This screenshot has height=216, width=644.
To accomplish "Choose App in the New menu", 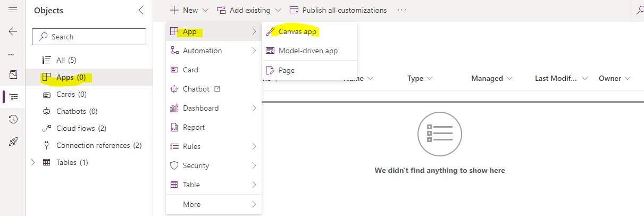I will point(213,31).
